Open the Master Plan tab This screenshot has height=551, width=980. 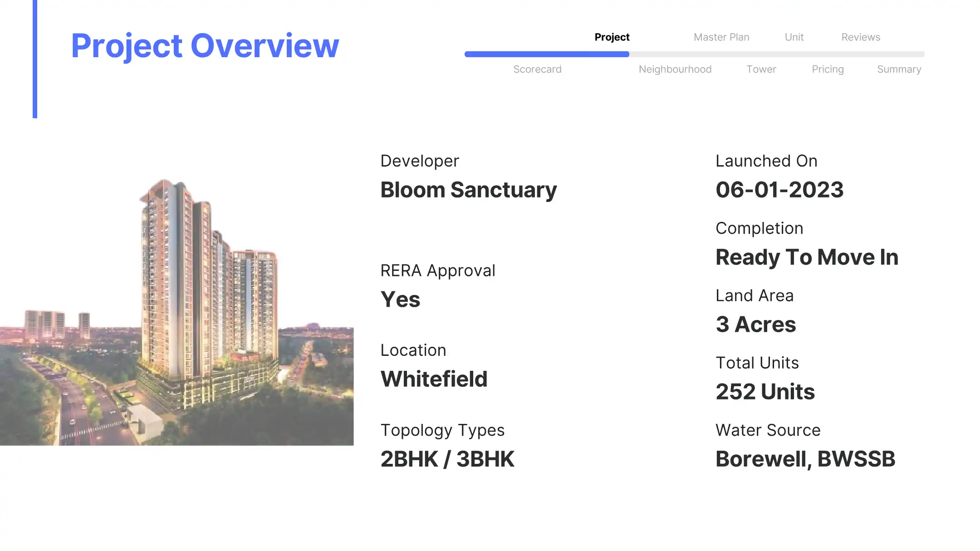pyautogui.click(x=721, y=37)
